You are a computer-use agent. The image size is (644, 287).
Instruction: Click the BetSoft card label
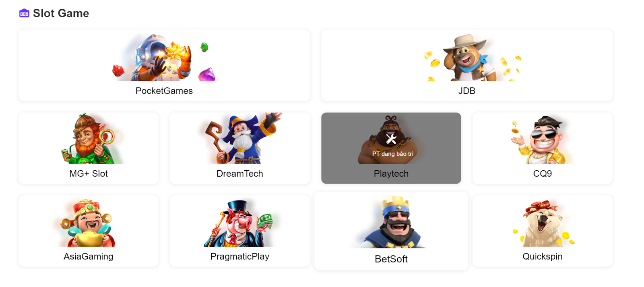click(x=391, y=259)
